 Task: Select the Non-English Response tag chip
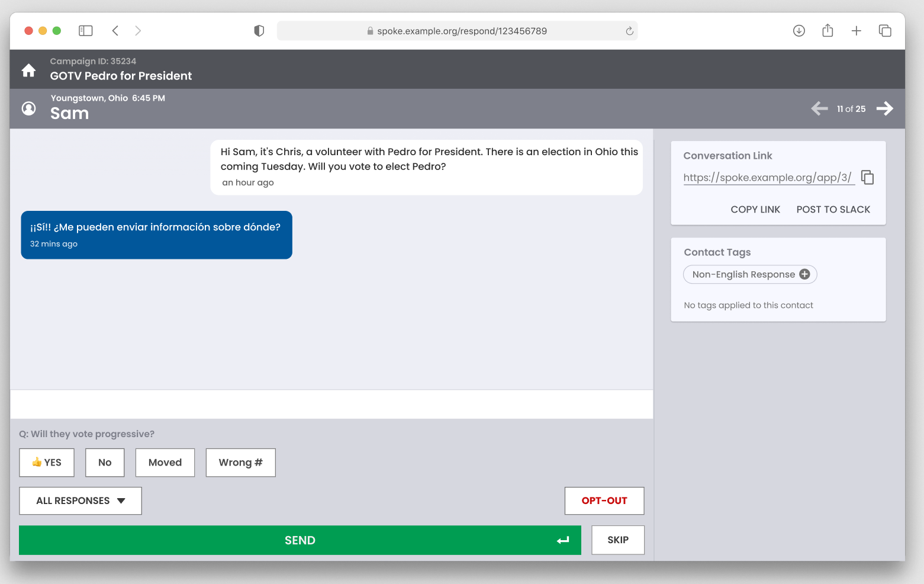point(750,274)
